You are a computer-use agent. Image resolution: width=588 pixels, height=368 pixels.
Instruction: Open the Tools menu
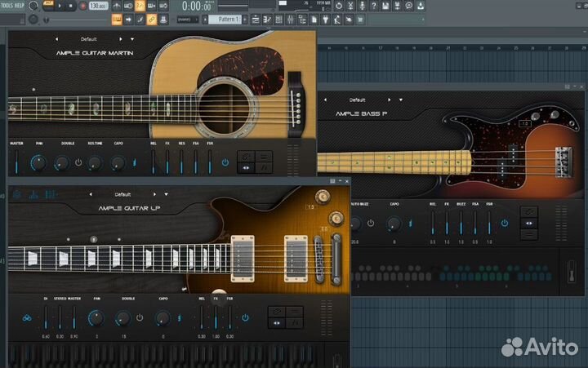tap(7, 4)
